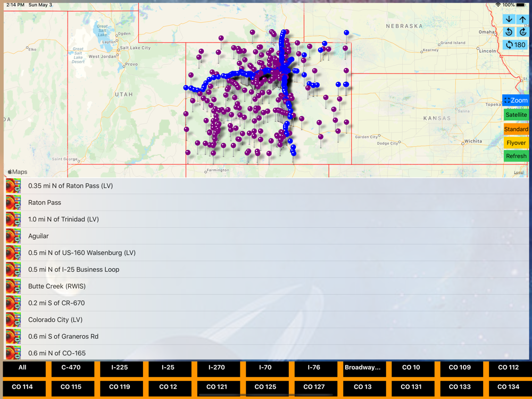Select '0.5 mi N of US-160 Walsenburg (LV)'
The height and width of the screenshot is (399, 532).
266,253
